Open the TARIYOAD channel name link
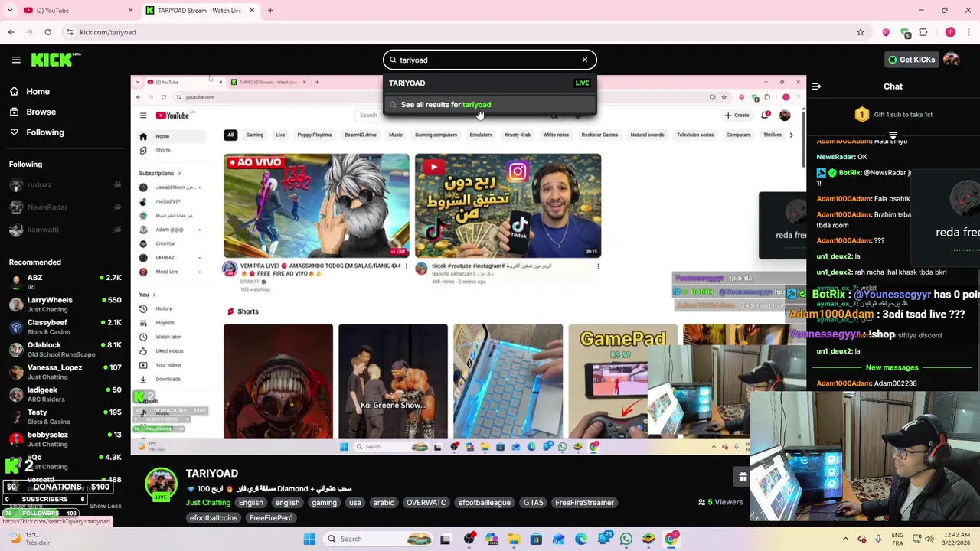The height and width of the screenshot is (551, 980). (212, 474)
